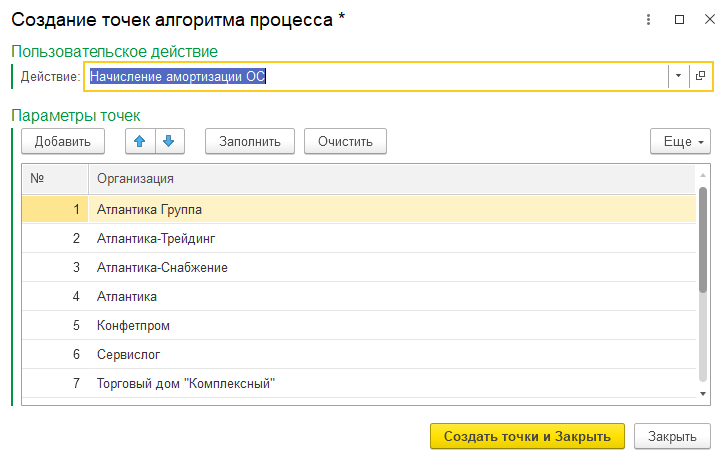Open the Еще dropdown menu
The width and height of the screenshot is (727, 462).
(x=680, y=141)
